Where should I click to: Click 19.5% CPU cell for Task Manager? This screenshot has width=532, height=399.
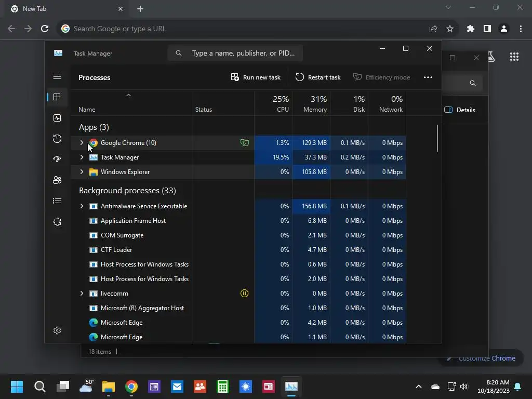coord(273,157)
